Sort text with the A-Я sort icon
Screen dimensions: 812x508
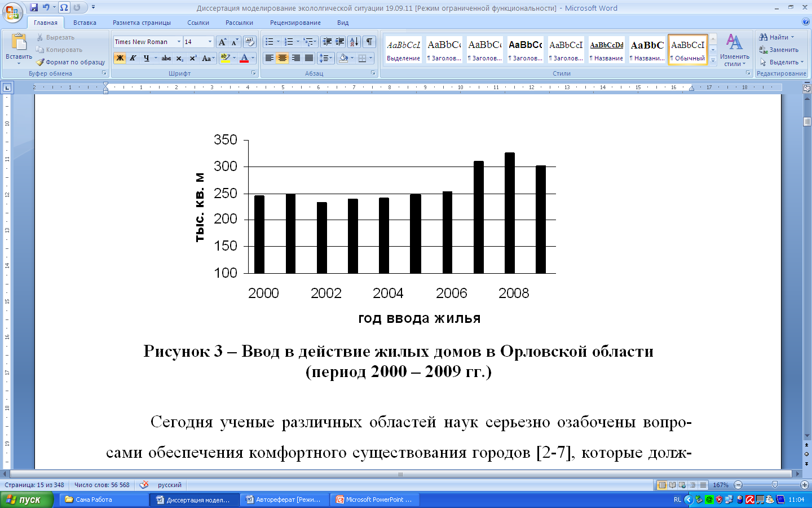click(x=354, y=42)
